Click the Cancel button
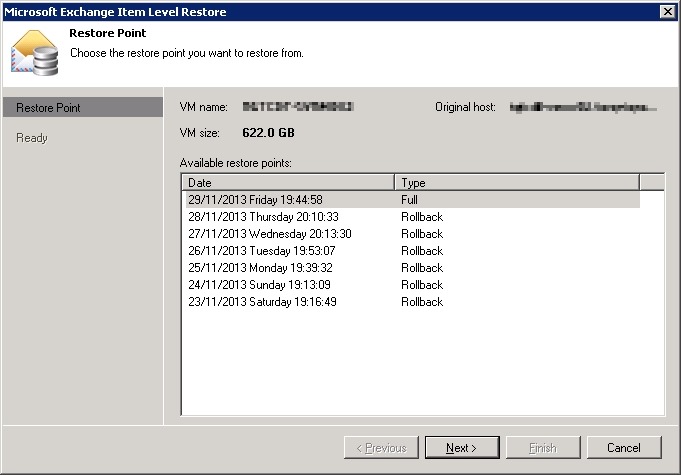The width and height of the screenshot is (681, 475). click(x=624, y=447)
